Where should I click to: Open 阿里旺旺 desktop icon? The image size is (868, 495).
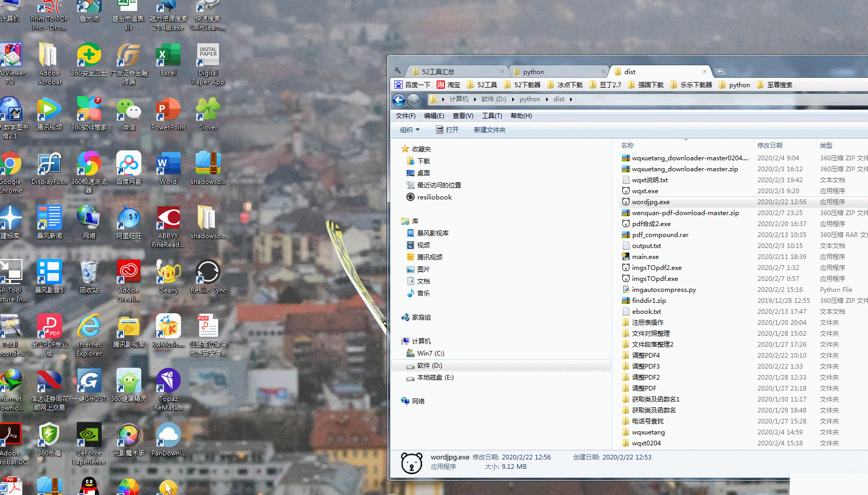(x=128, y=222)
